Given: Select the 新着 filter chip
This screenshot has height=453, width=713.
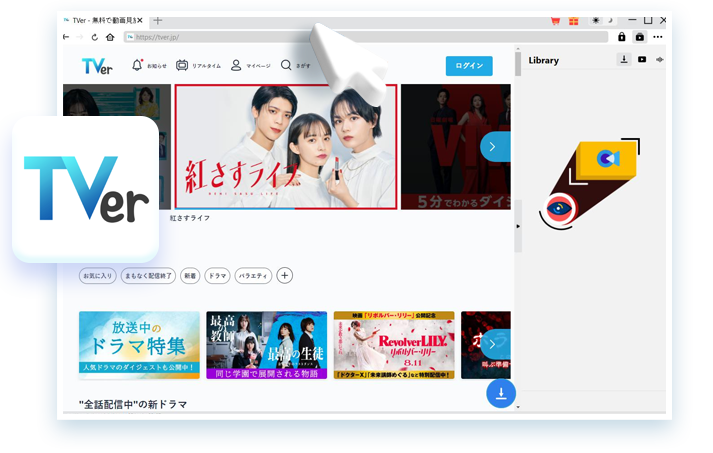Looking at the screenshot, I should point(190,276).
